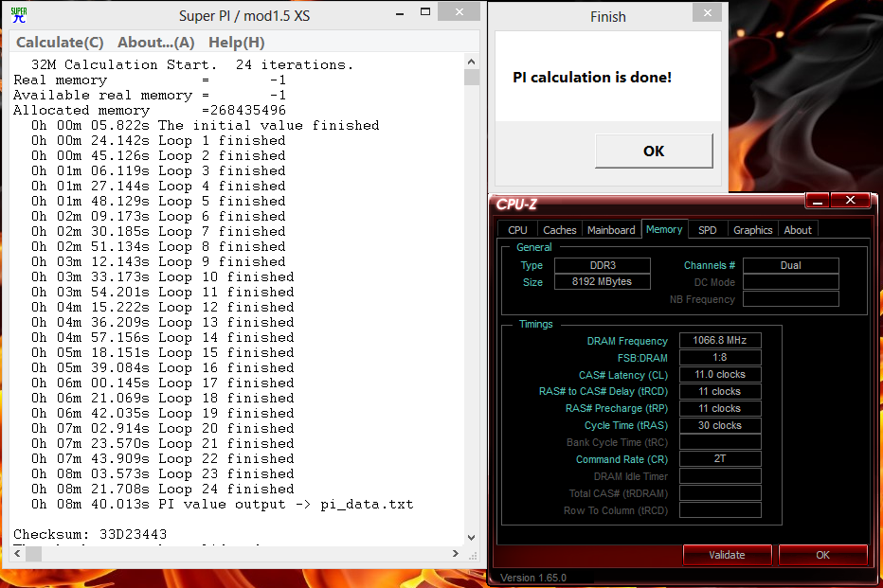Switch to the Mainboard tab in CPU-Z
The width and height of the screenshot is (883, 588).
coord(611,230)
